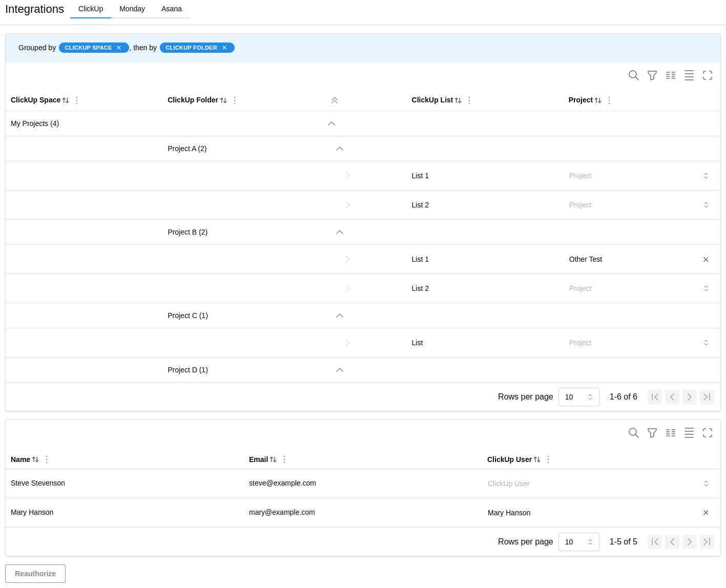Screen dimensions: 726x588
Task: Go to previous page in lists table
Action: click(672, 397)
